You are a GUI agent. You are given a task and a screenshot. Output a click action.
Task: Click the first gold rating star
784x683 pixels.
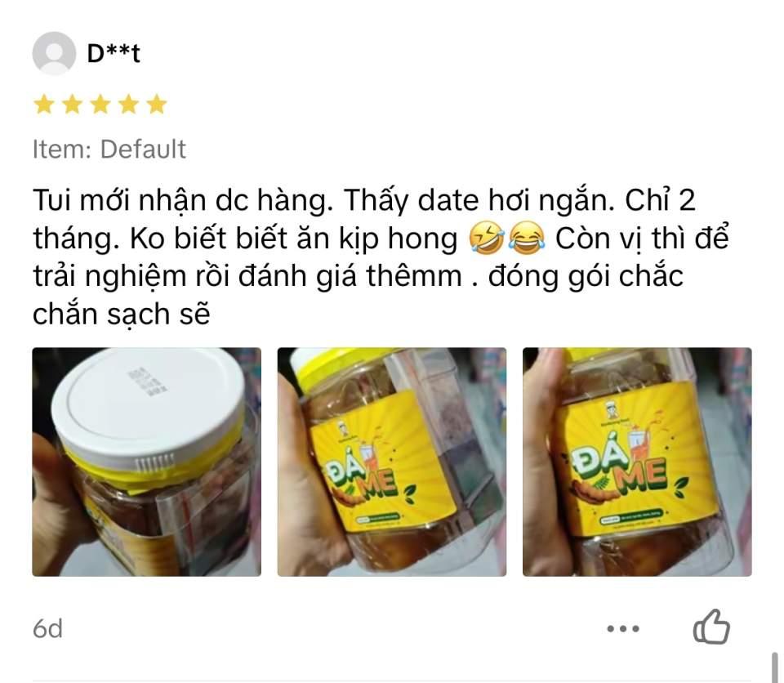44,104
